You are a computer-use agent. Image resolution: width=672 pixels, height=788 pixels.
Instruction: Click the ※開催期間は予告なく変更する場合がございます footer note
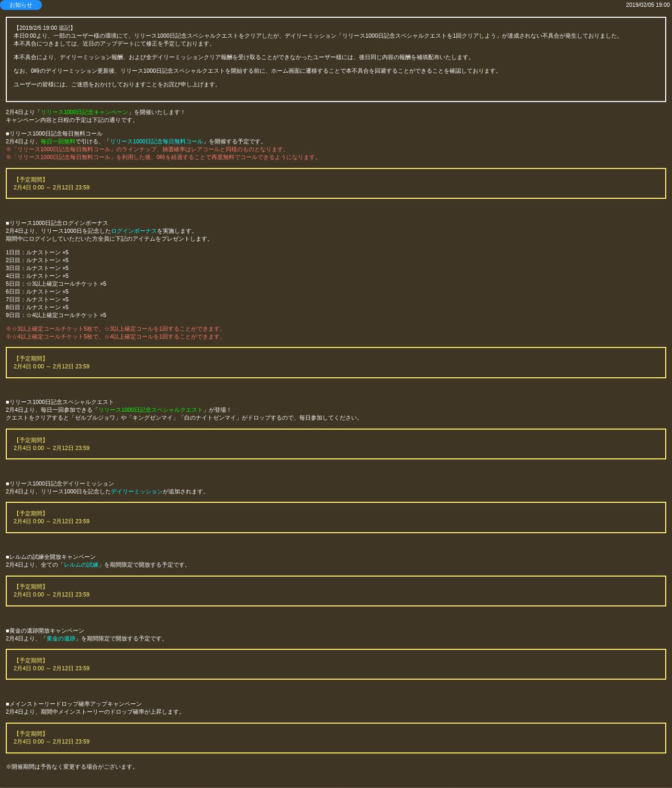point(72,767)
